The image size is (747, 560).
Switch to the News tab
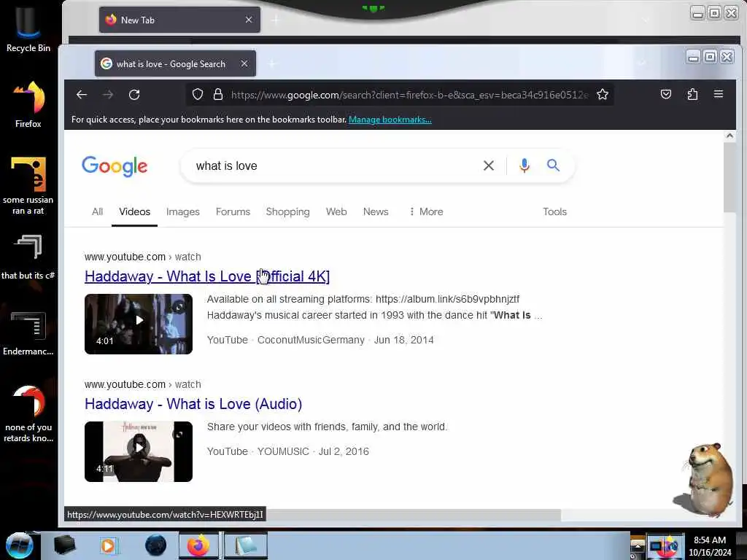pyautogui.click(x=376, y=211)
